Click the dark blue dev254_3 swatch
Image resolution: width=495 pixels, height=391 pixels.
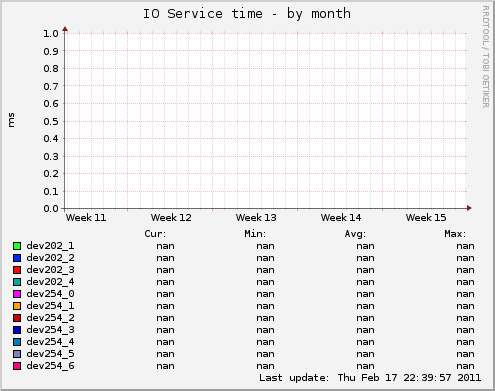(17, 330)
